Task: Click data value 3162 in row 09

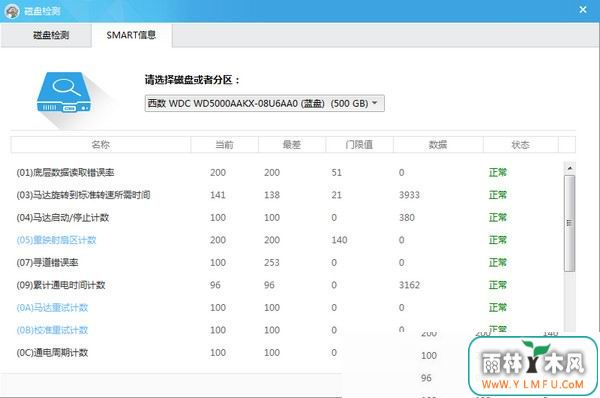Action: (409, 285)
